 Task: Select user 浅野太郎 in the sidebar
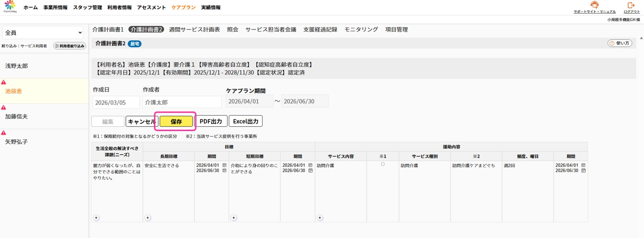(x=16, y=66)
